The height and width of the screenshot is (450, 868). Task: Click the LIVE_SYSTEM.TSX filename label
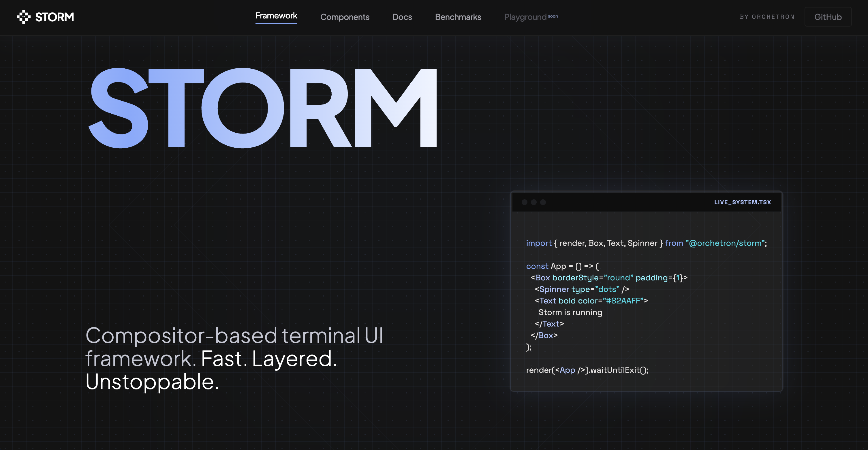(x=743, y=202)
